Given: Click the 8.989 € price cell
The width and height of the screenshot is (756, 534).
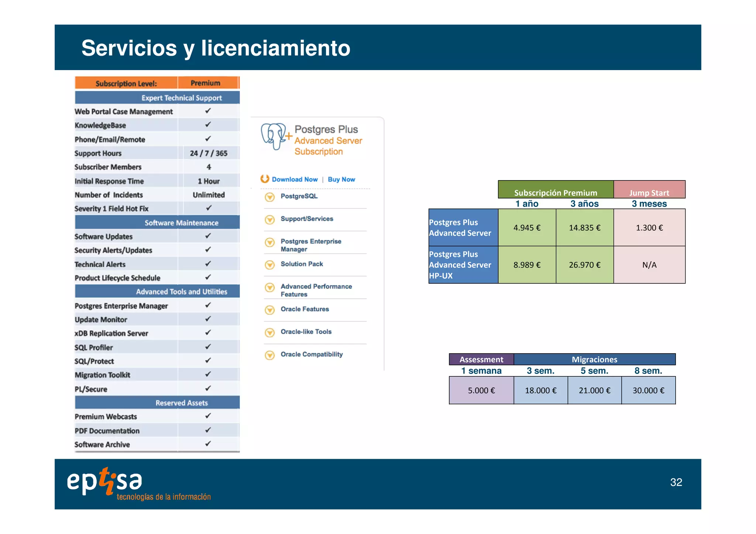Looking at the screenshot, I should click(x=527, y=265).
